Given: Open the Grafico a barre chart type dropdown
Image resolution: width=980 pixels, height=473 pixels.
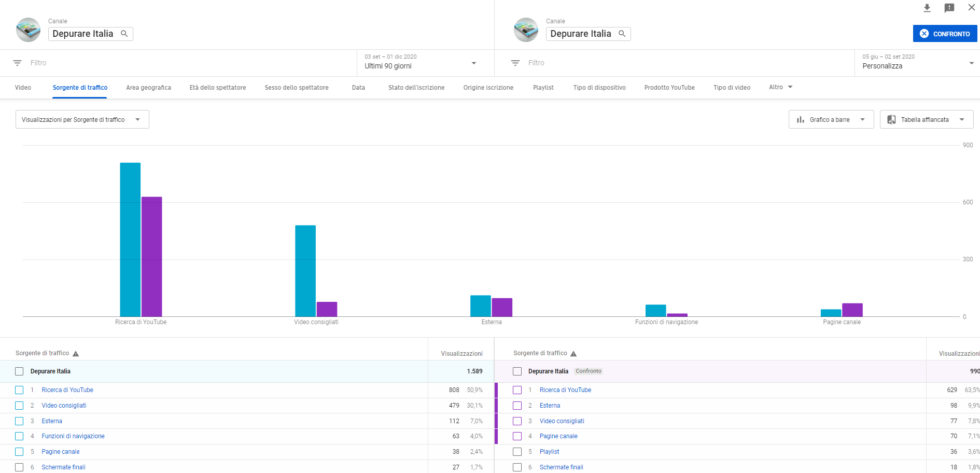Looking at the screenshot, I should (831, 119).
